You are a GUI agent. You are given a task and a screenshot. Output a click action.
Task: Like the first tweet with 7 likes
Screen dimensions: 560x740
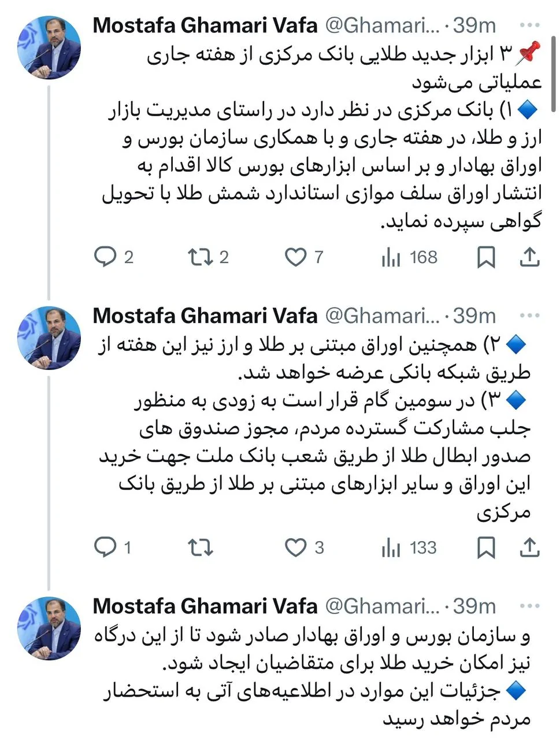tap(295, 257)
